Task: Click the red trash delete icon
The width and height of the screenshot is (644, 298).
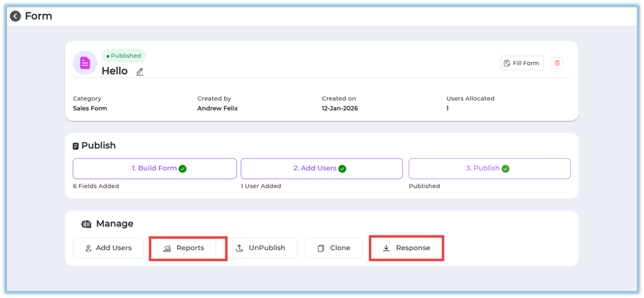Action: click(x=557, y=63)
